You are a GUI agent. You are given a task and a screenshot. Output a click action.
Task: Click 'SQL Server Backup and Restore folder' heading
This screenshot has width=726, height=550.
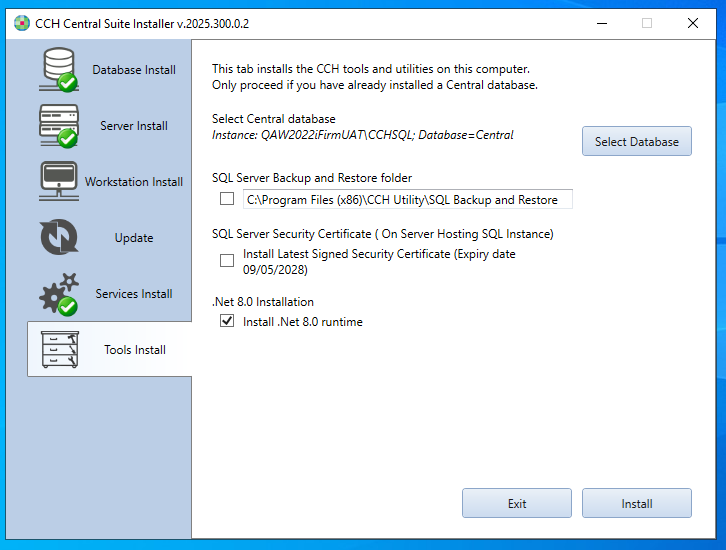(312, 178)
